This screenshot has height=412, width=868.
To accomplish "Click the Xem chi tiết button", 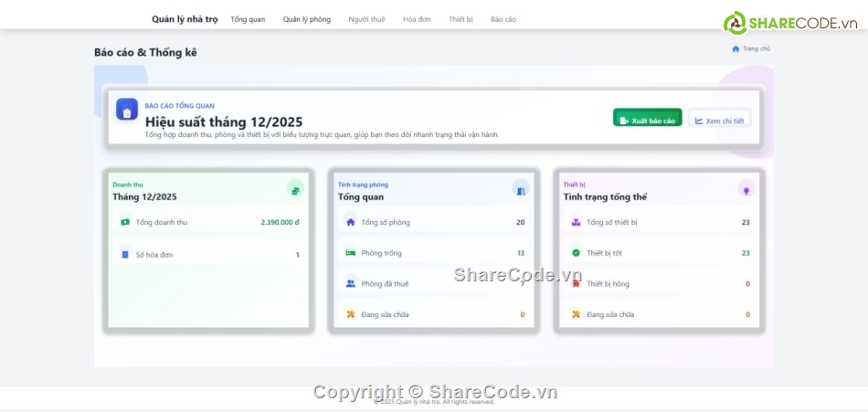I will click(x=720, y=118).
